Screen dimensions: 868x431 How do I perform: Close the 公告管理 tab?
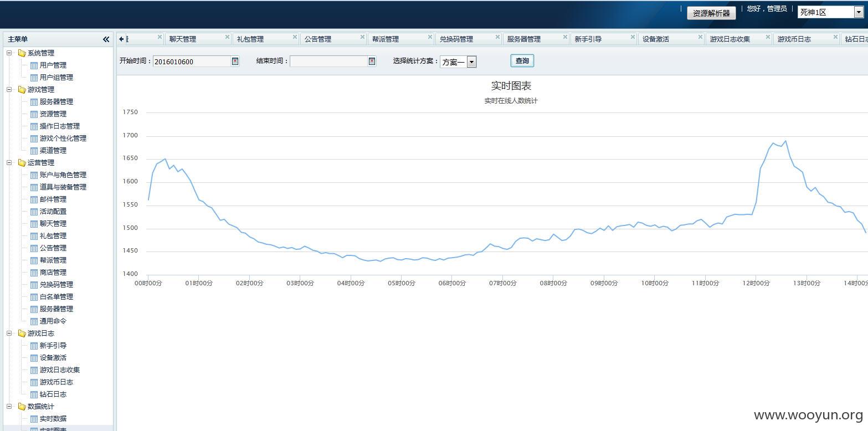(x=362, y=37)
